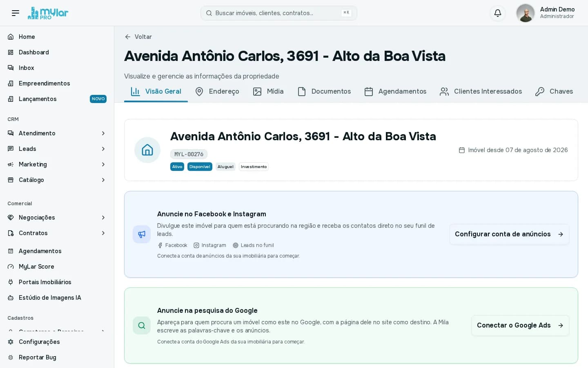Screen dimensions: 588x368
Task: Expand the Catálogo submenu chevron
Action: 103,180
